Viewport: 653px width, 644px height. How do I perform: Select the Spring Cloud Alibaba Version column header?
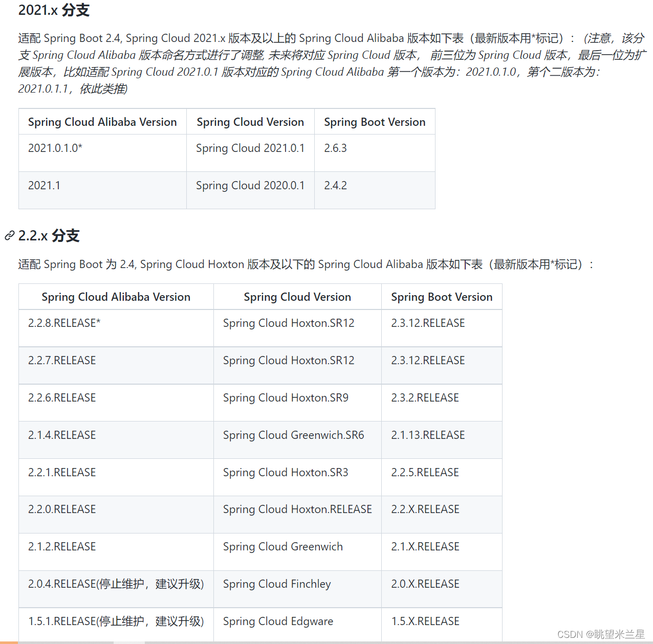tap(102, 122)
